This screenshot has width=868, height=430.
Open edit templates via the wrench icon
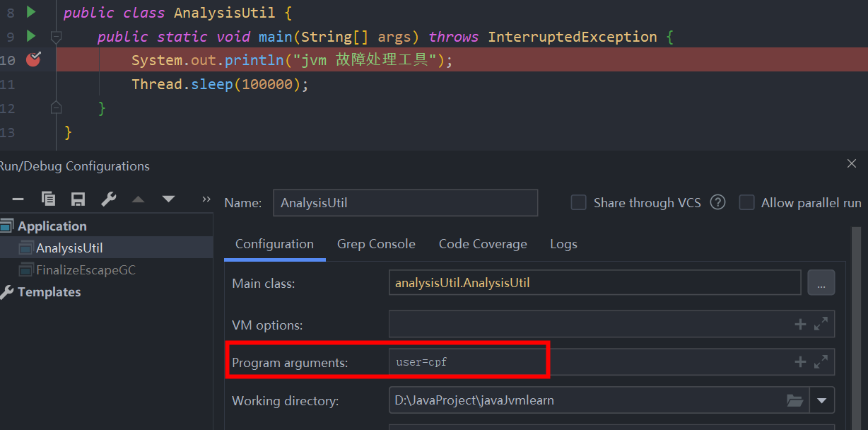pyautogui.click(x=108, y=199)
